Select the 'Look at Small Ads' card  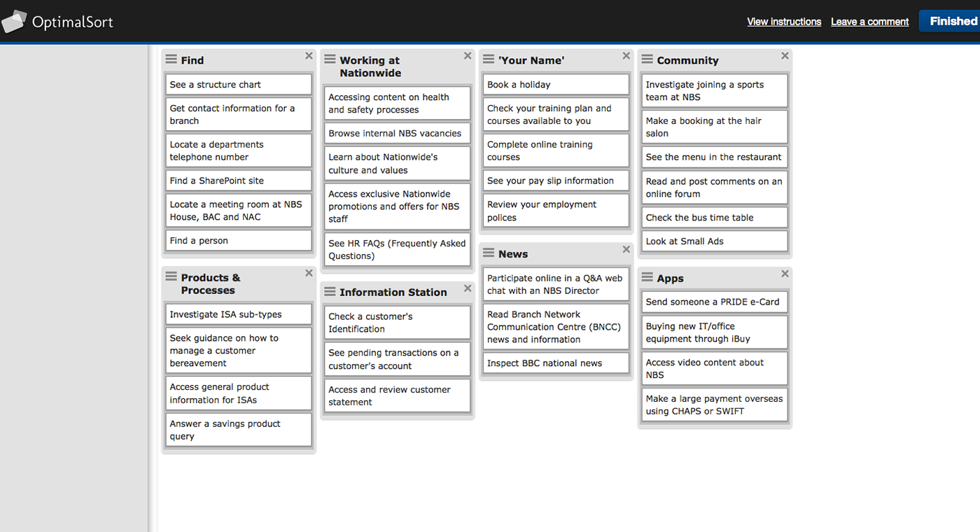click(715, 241)
